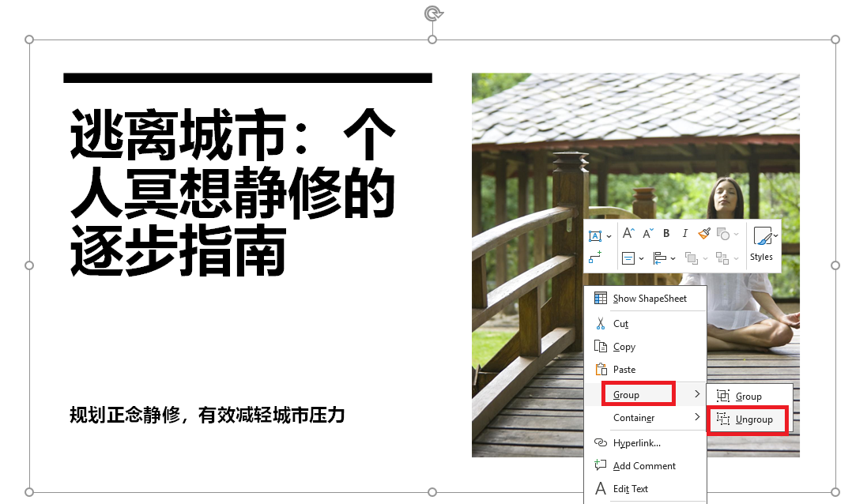
Task: Click the Ungroup icon in submenu
Action: point(723,419)
